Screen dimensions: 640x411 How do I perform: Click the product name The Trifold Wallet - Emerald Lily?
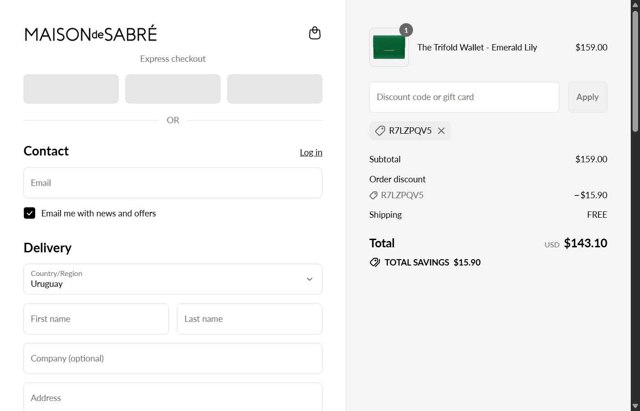[x=477, y=47]
